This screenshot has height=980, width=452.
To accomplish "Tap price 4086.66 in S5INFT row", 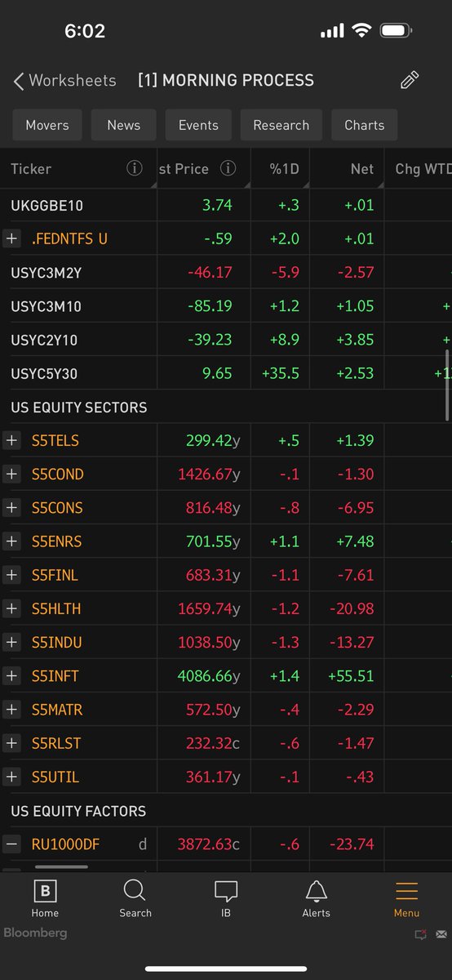I will coord(209,676).
